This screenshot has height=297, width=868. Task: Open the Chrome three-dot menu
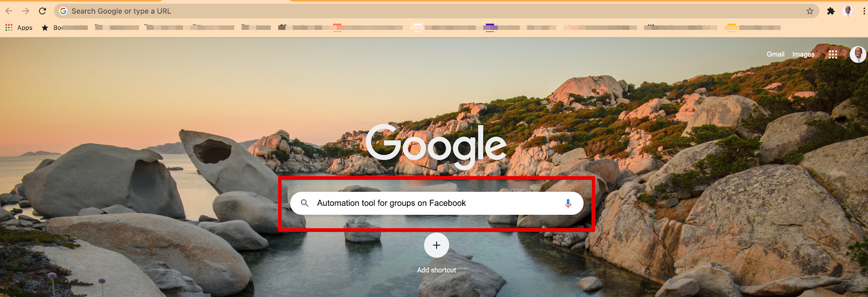point(864,11)
